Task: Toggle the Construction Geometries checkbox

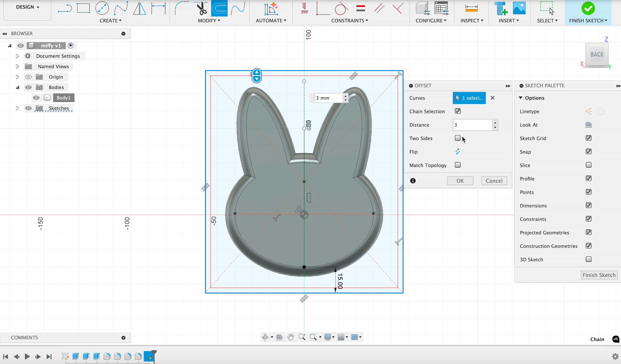Action: 589,246
